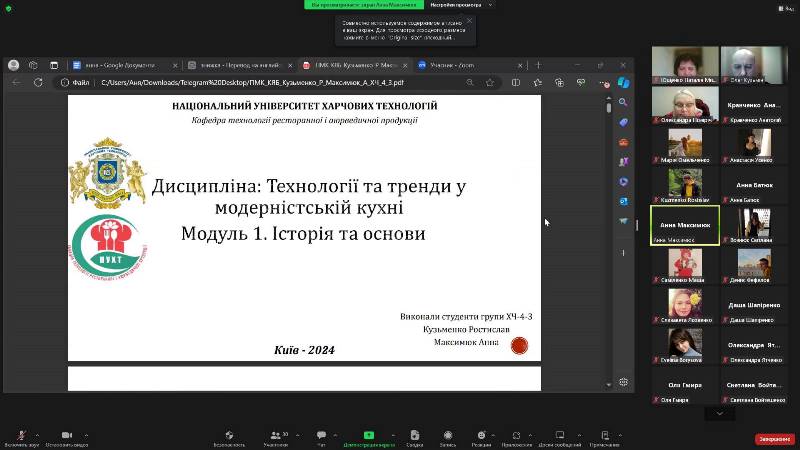Expand audio options arrow beside microphone

tap(38, 434)
